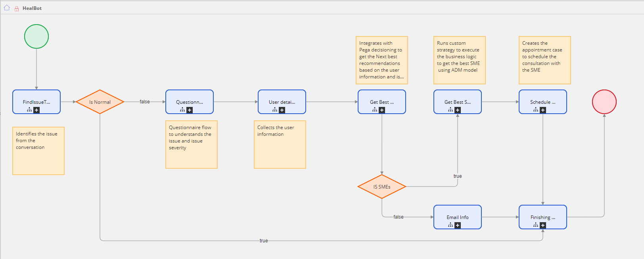Click the plus icon on the Get Best shape under the Pega decisioning note
The width and height of the screenshot is (644, 259).
point(382,110)
